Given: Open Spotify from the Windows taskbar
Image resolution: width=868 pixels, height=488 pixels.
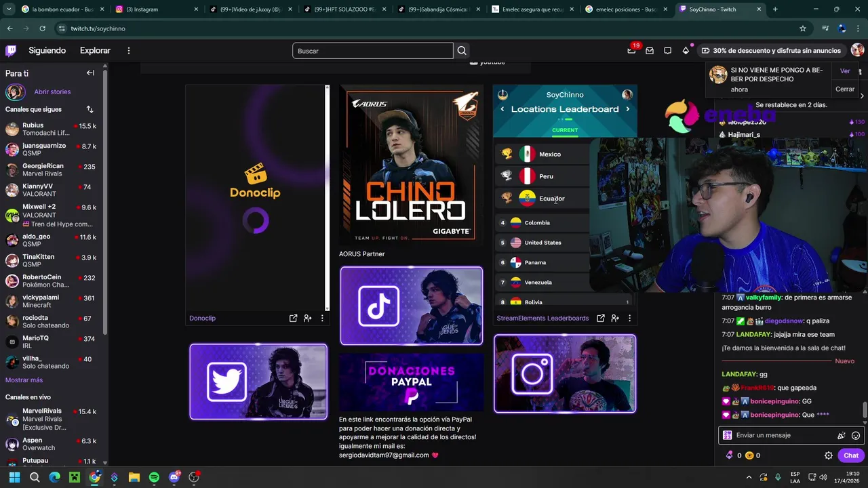Looking at the screenshot, I should (x=154, y=477).
